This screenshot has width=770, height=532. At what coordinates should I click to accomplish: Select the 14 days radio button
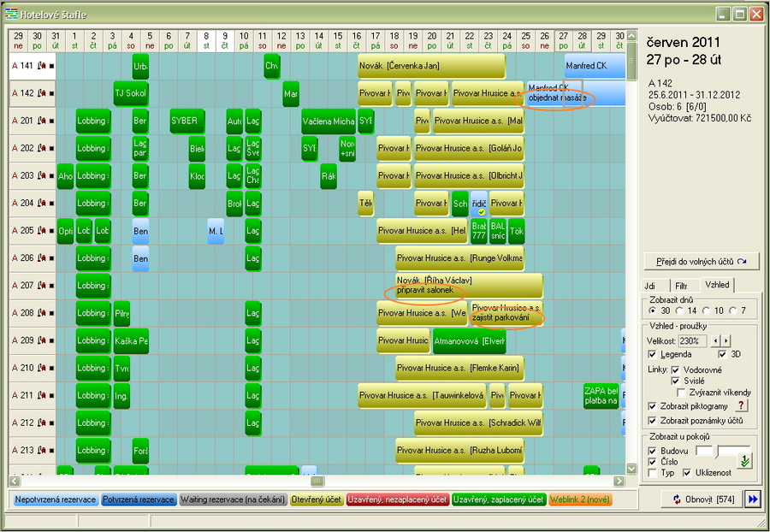tap(679, 310)
